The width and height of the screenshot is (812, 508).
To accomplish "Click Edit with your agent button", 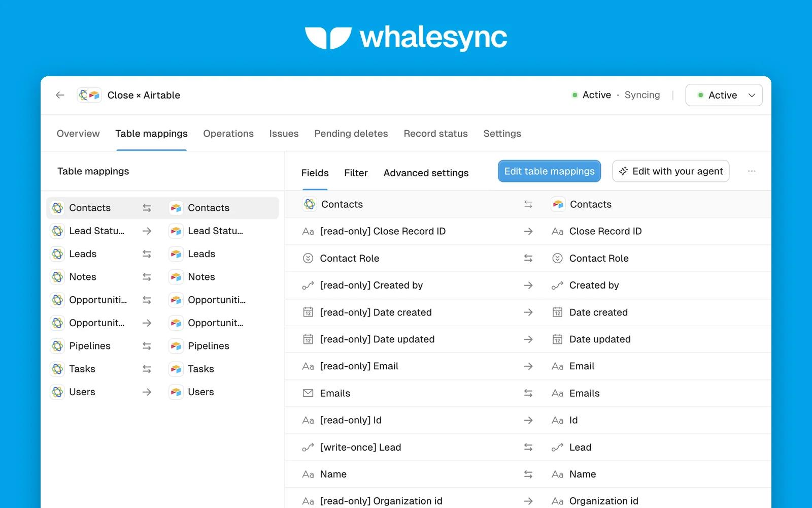I will point(670,171).
